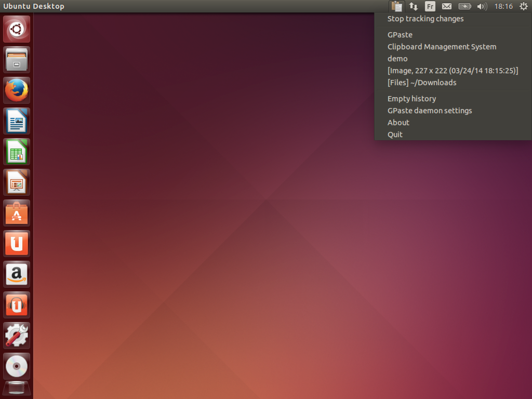532x399 pixels.
Task: Open the network connections indicator
Action: (413, 6)
